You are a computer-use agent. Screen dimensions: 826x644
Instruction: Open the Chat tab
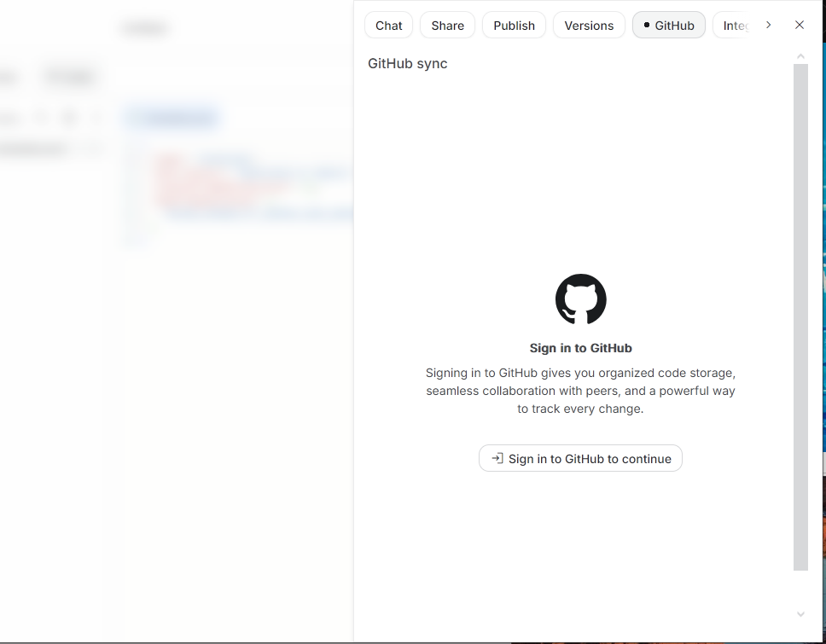click(389, 26)
